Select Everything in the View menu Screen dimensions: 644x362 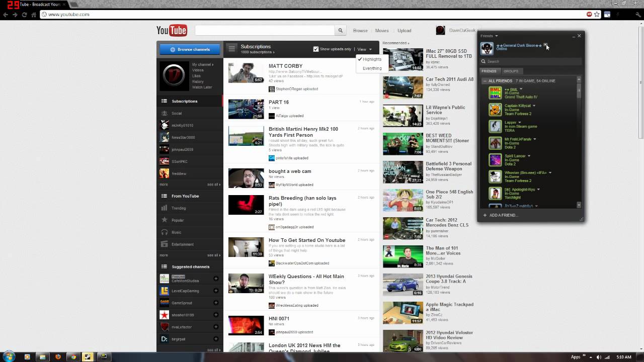pyautogui.click(x=372, y=68)
